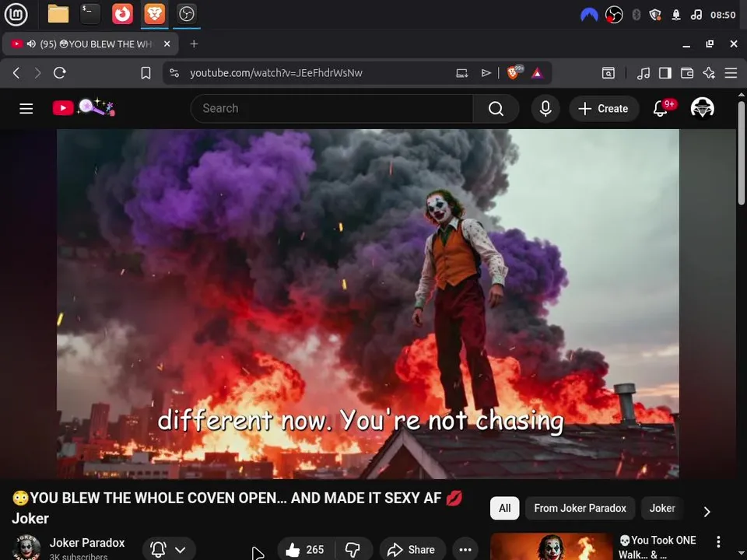Click the page vertical scrollbar
Screen dimensions: 747x560
click(x=741, y=152)
